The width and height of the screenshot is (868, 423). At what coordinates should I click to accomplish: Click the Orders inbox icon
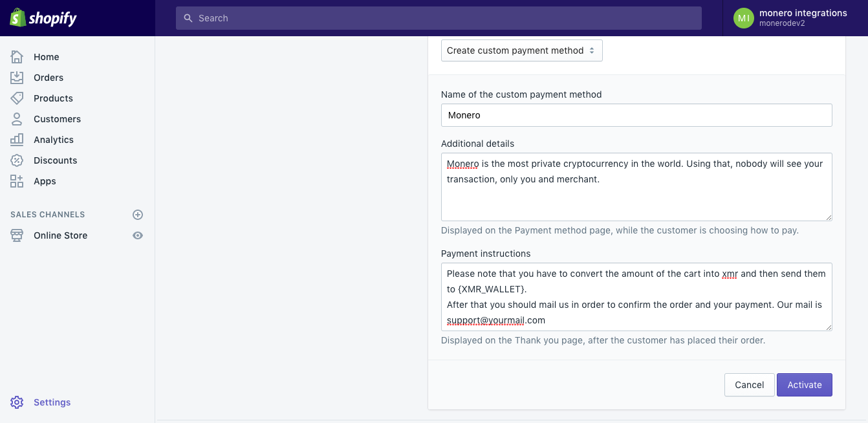pyautogui.click(x=17, y=78)
